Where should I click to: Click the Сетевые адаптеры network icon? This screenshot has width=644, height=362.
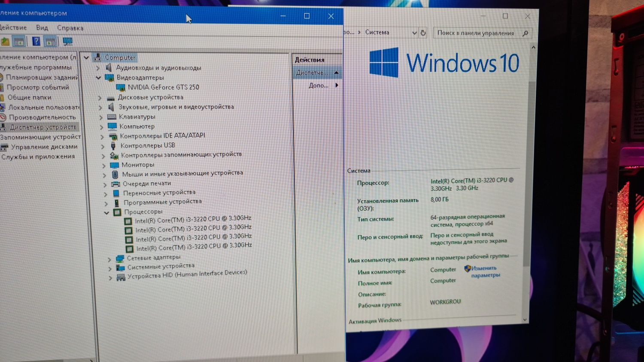click(120, 258)
